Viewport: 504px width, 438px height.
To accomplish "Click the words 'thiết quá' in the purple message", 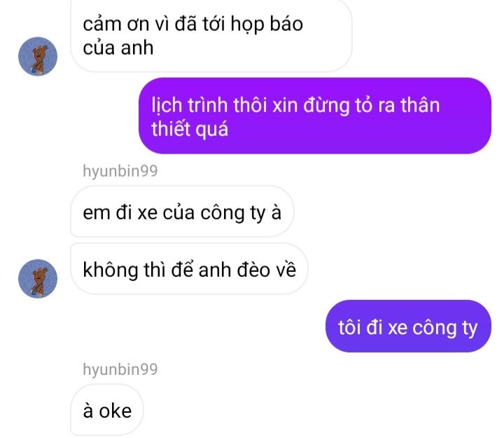I will pos(190,129).
